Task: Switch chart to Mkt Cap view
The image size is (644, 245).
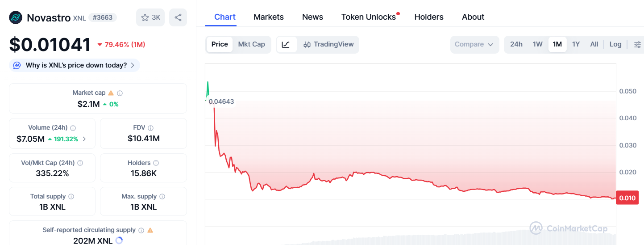Action: coord(251,45)
